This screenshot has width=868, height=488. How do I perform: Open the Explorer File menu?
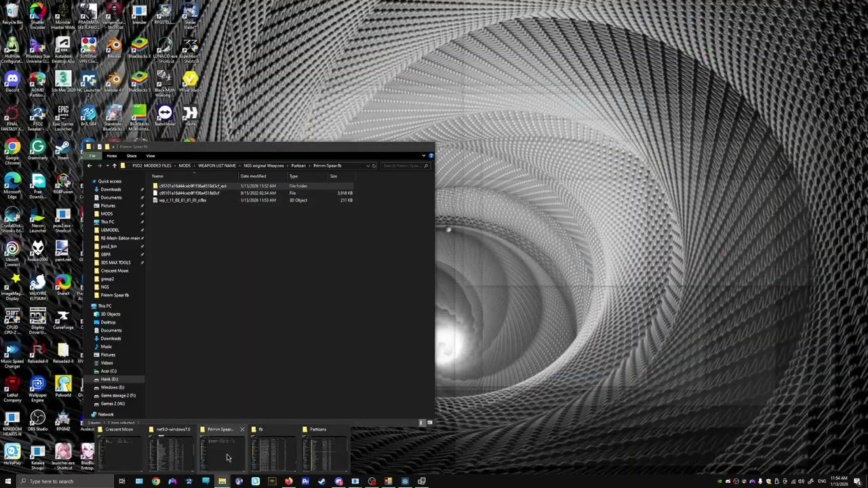click(93, 156)
